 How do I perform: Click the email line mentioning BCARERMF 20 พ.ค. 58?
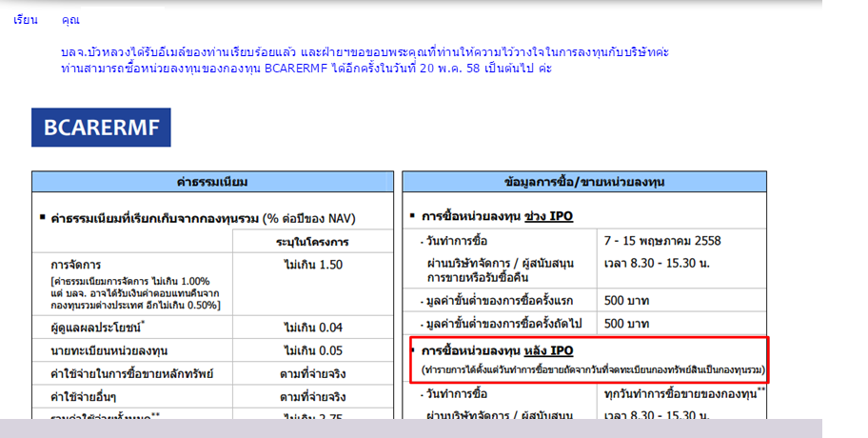pyautogui.click(x=306, y=69)
